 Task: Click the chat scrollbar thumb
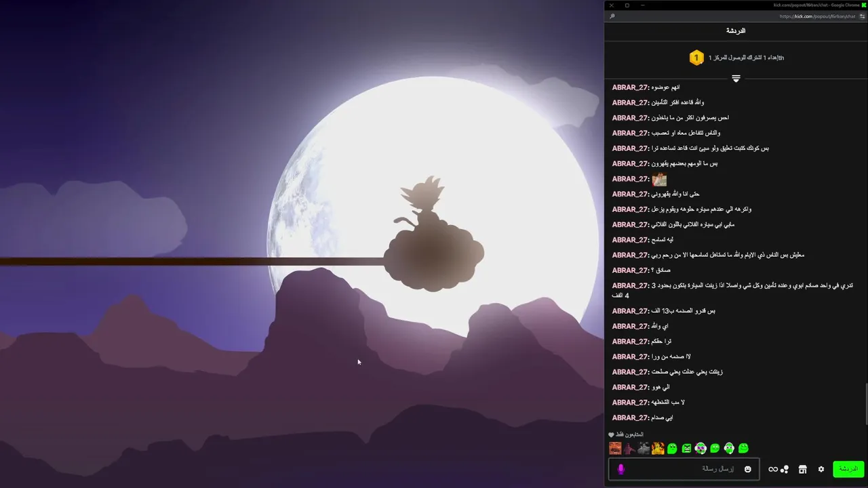pos(865,405)
